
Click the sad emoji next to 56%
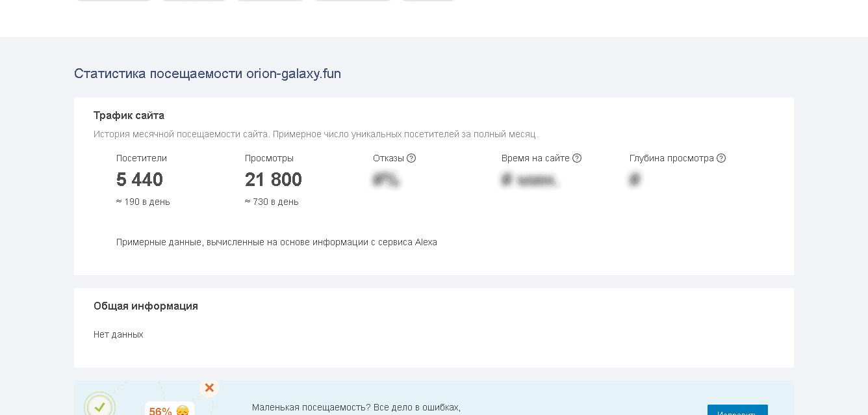[x=183, y=411]
